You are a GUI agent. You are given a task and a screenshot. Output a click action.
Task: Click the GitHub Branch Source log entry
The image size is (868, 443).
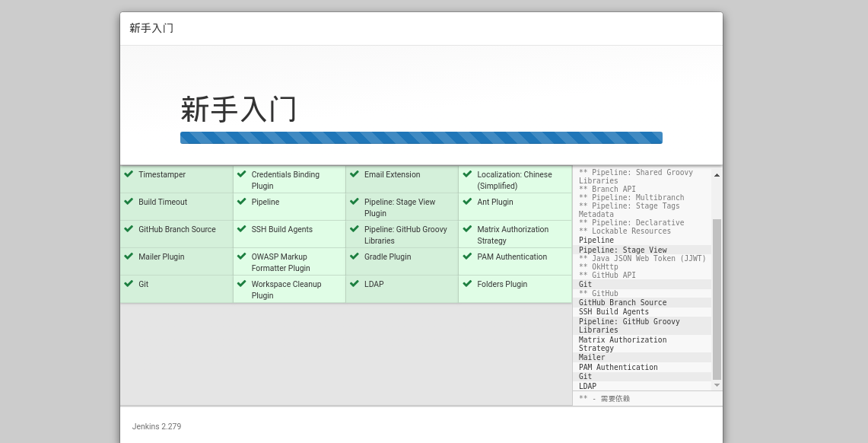(623, 302)
